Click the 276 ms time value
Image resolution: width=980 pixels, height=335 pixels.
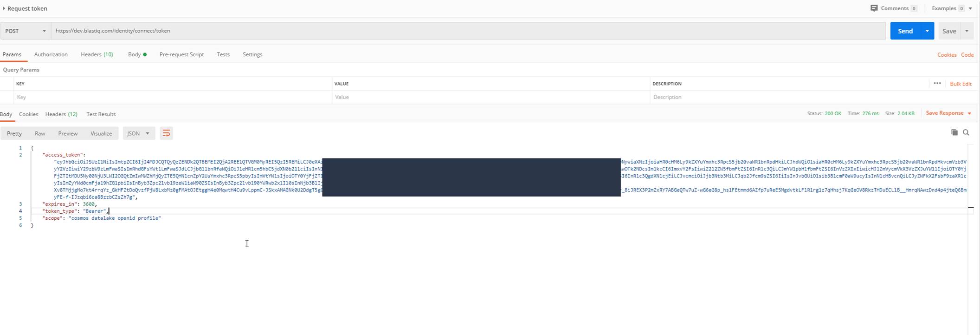(870, 113)
